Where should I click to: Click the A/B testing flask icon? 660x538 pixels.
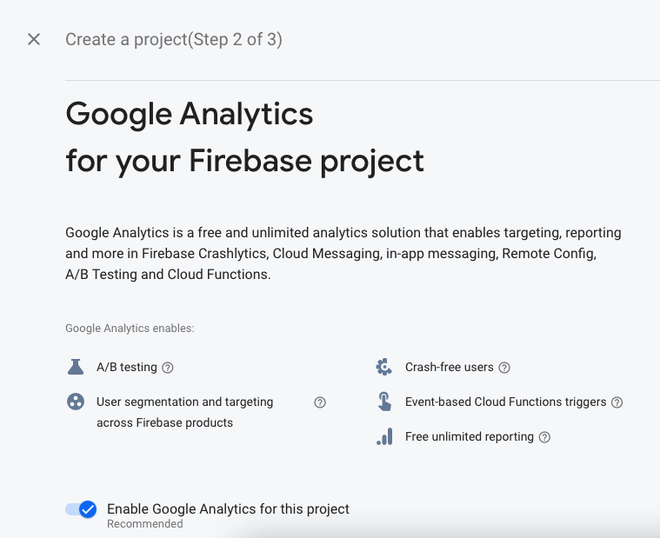(75, 367)
